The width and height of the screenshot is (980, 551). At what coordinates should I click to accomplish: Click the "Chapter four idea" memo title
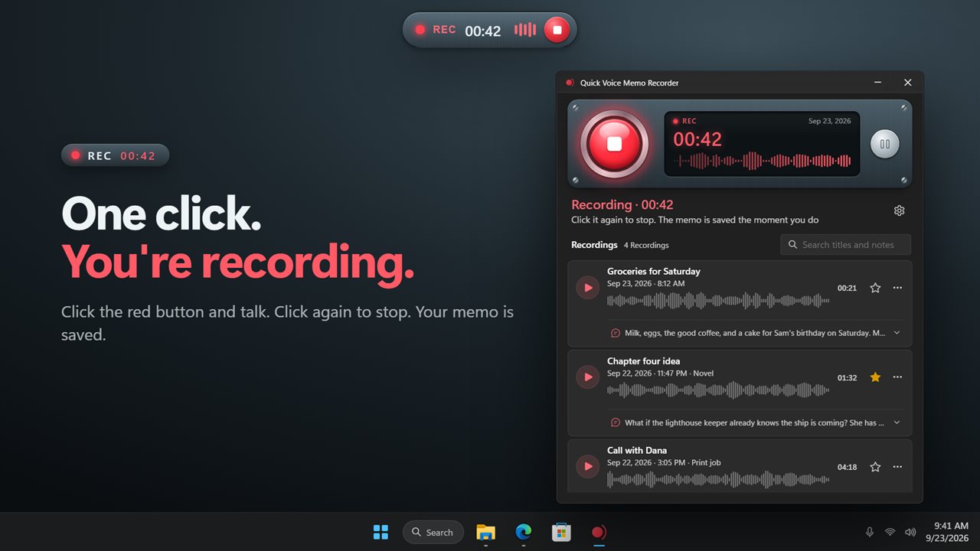click(x=644, y=360)
